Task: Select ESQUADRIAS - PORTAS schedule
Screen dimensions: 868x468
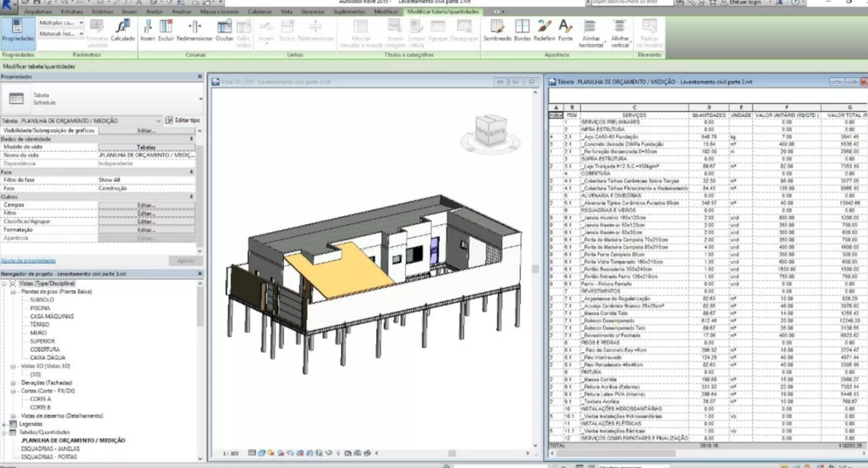Action: (49, 457)
